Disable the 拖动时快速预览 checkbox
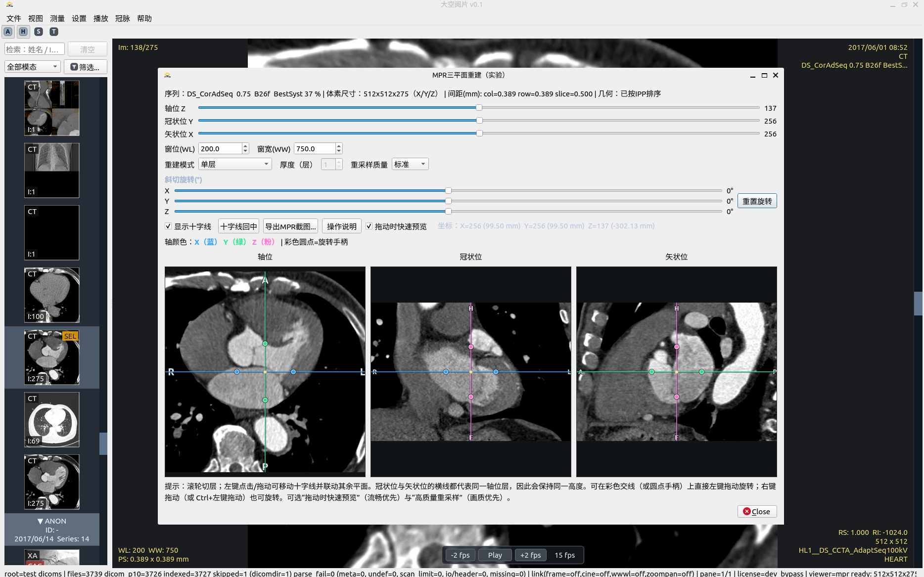This screenshot has height=577, width=924. tap(369, 226)
